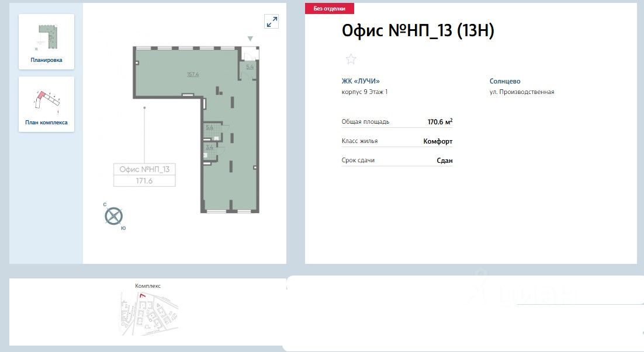
Task: Click the Класс жилья label
Action: coord(360,141)
